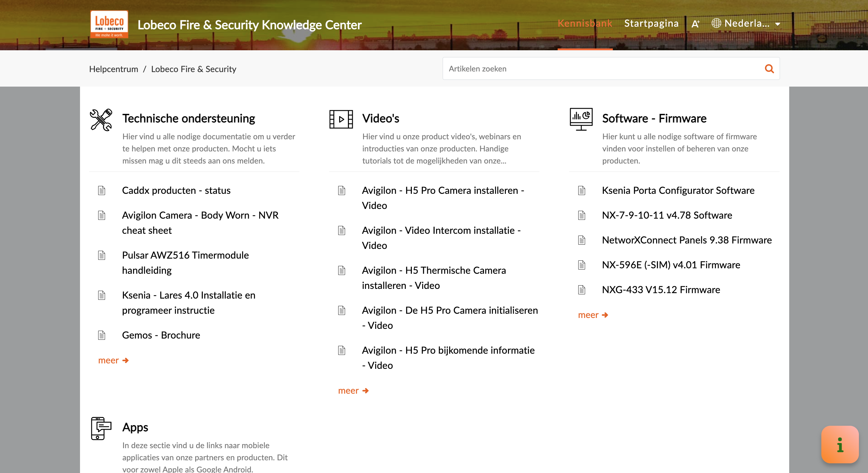Click description text starting 'Hier vind u alle nodige documentatie'
Image resolution: width=868 pixels, height=473 pixels.
pyautogui.click(x=209, y=149)
